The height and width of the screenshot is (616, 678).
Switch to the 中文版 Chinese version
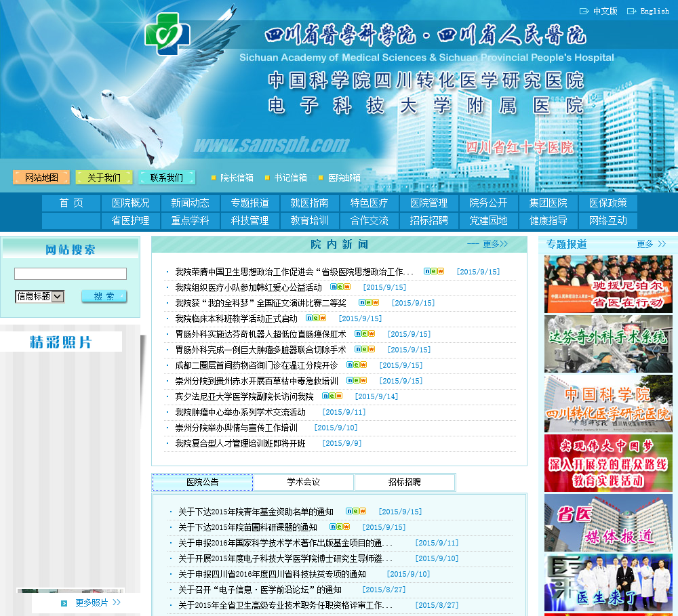[605, 12]
